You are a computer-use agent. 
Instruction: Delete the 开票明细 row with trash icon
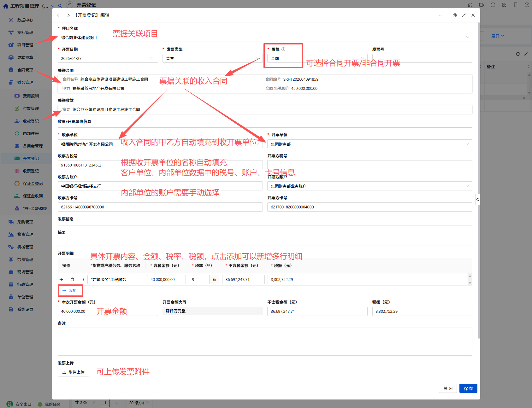click(72, 279)
